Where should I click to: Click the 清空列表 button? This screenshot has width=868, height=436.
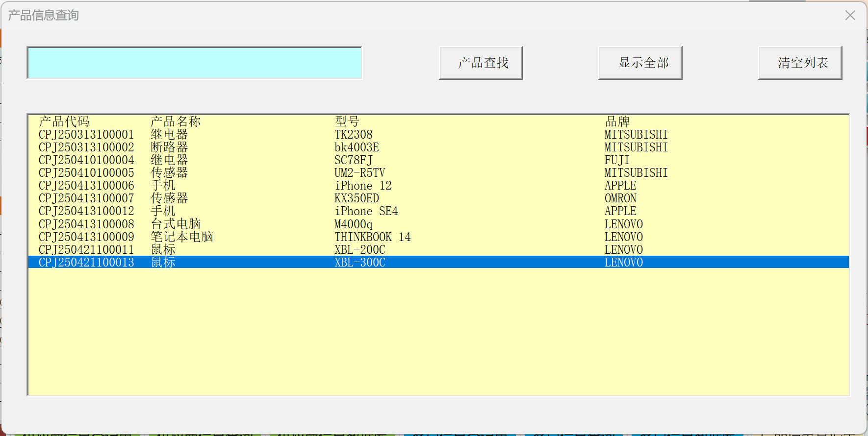800,63
